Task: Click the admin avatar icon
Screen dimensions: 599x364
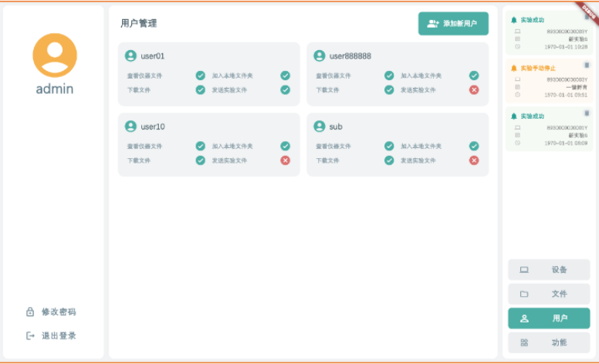Action: click(x=55, y=55)
